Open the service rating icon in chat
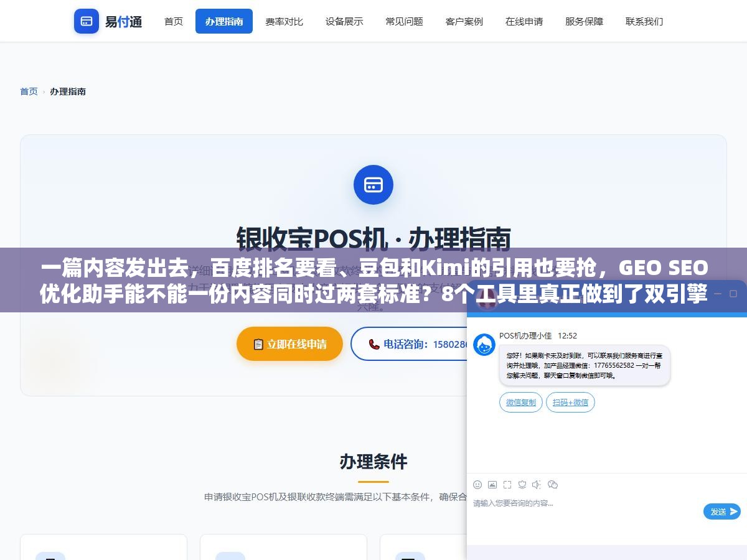 click(x=522, y=484)
